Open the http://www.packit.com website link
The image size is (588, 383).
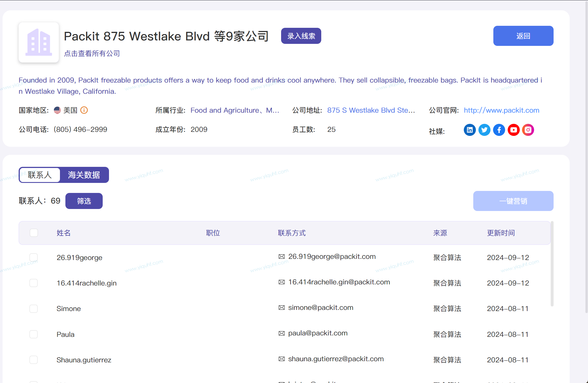pyautogui.click(x=502, y=110)
